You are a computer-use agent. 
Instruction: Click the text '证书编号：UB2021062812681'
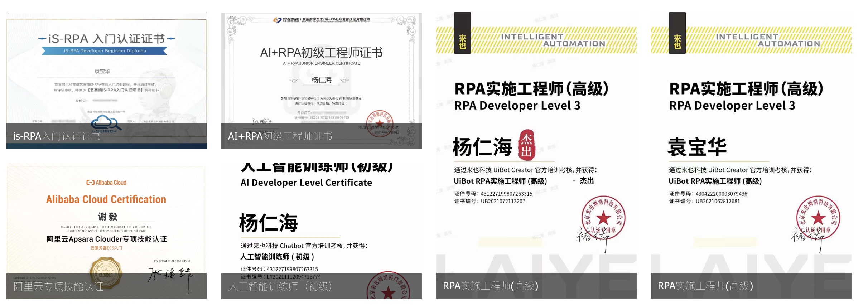point(704,201)
